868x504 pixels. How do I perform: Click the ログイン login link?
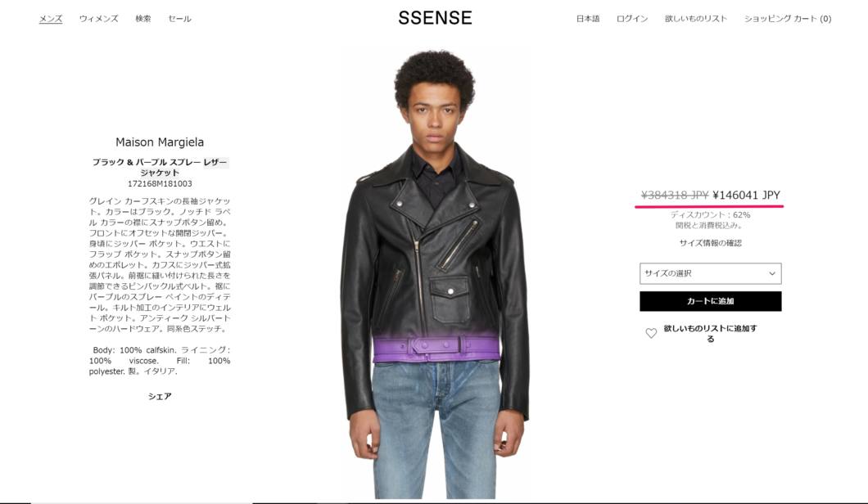(632, 19)
